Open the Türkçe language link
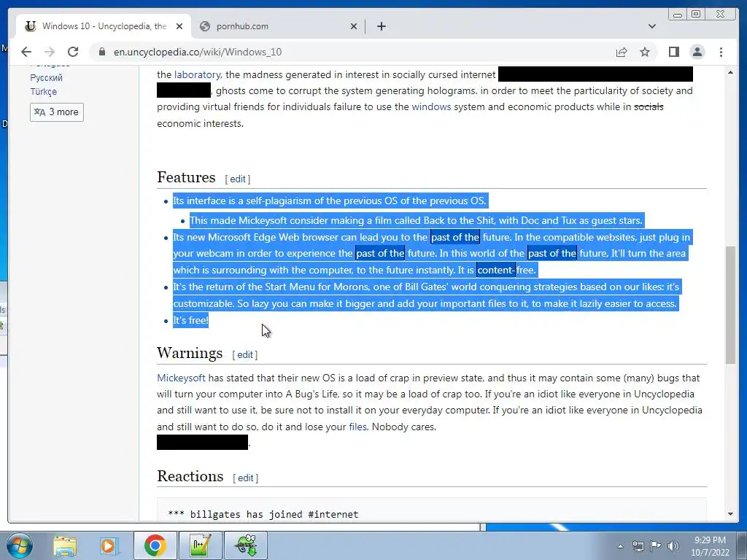The width and height of the screenshot is (747, 560). tap(43, 91)
